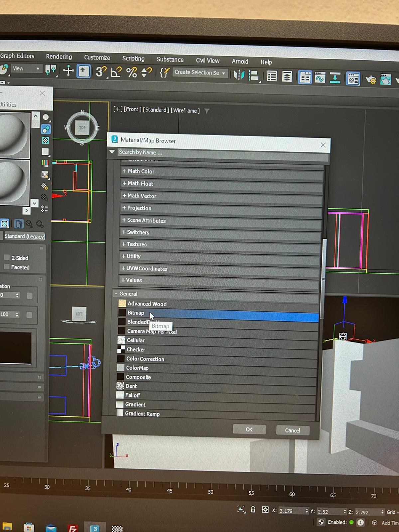Open the Rendered Frame Window icon
The width and height of the screenshot is (399, 532).
pos(386,80)
